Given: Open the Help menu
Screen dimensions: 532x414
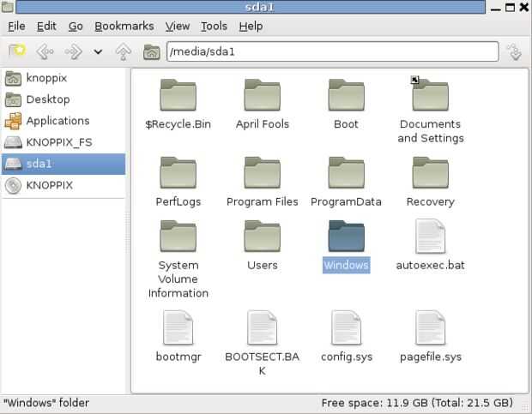Looking at the screenshot, I should pyautogui.click(x=251, y=26).
